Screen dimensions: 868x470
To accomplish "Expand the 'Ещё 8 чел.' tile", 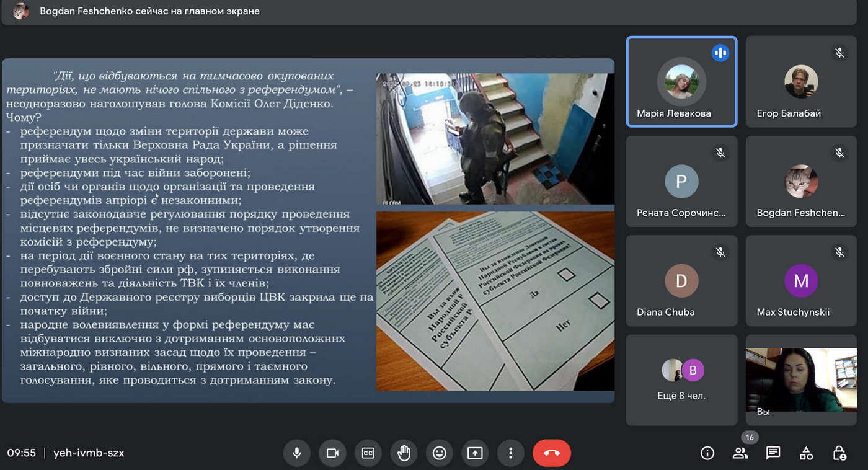I will [681, 380].
